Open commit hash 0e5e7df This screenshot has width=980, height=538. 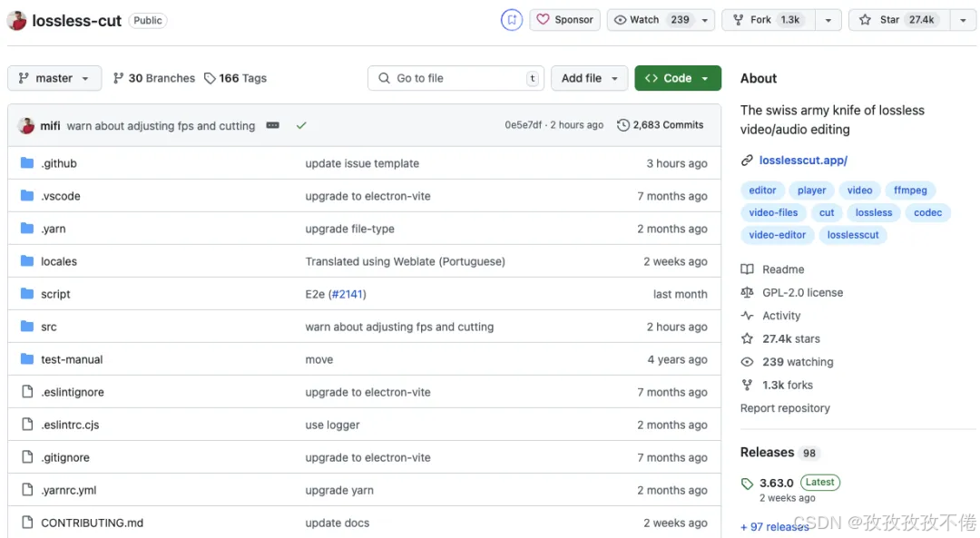pos(524,125)
